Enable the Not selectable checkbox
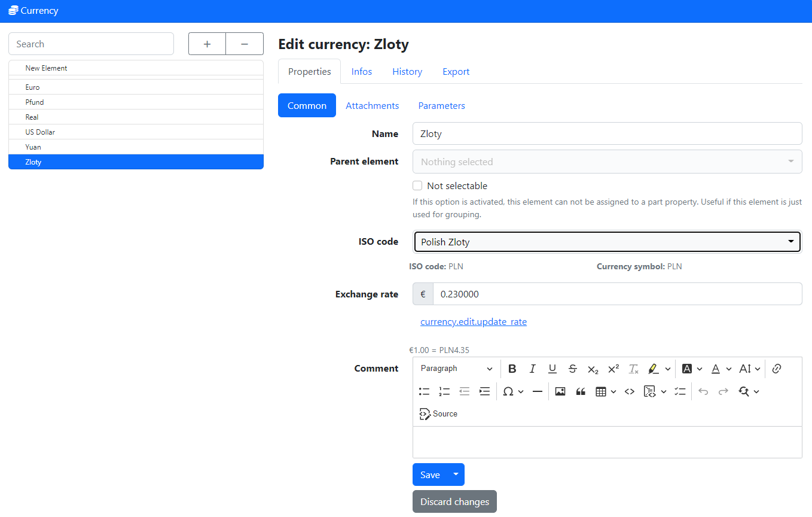The width and height of the screenshot is (812, 517). 417,185
